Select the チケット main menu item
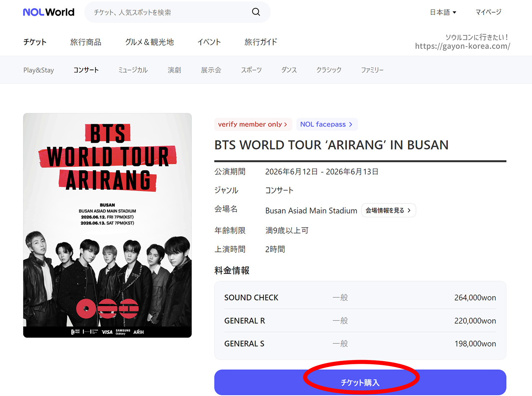Screen dimensions: 532x396 (35, 42)
